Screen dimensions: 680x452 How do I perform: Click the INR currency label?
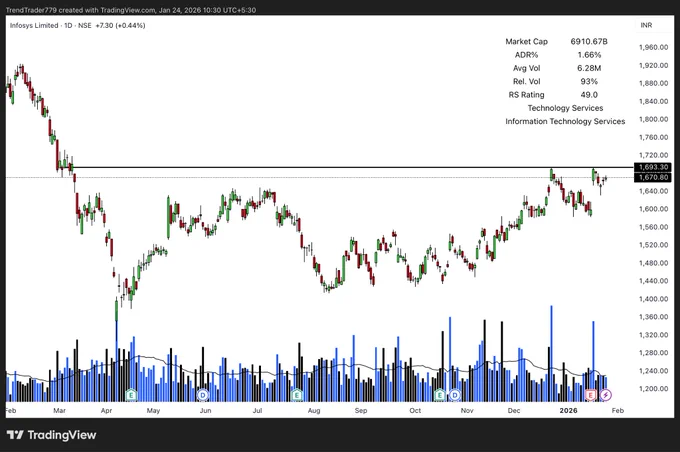pyautogui.click(x=646, y=25)
